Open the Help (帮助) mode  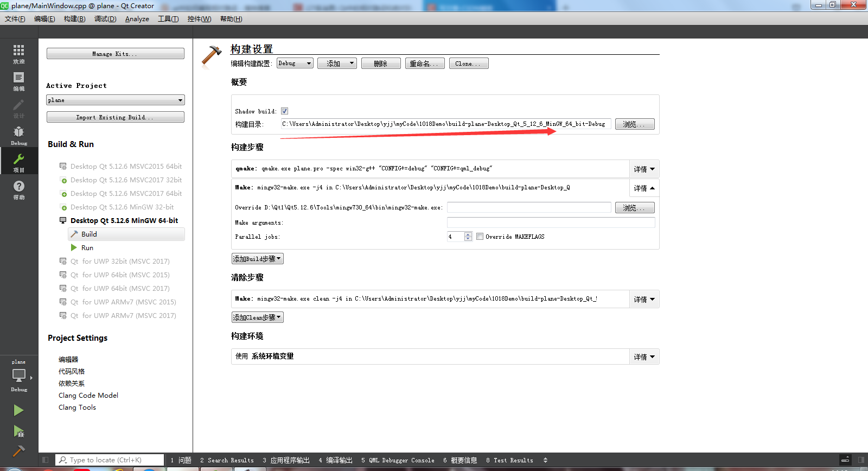point(18,189)
